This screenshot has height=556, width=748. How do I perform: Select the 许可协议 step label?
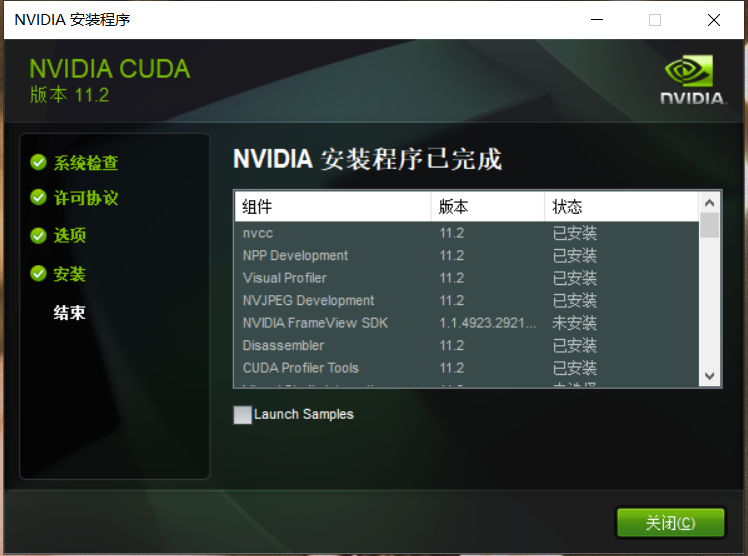(x=86, y=198)
